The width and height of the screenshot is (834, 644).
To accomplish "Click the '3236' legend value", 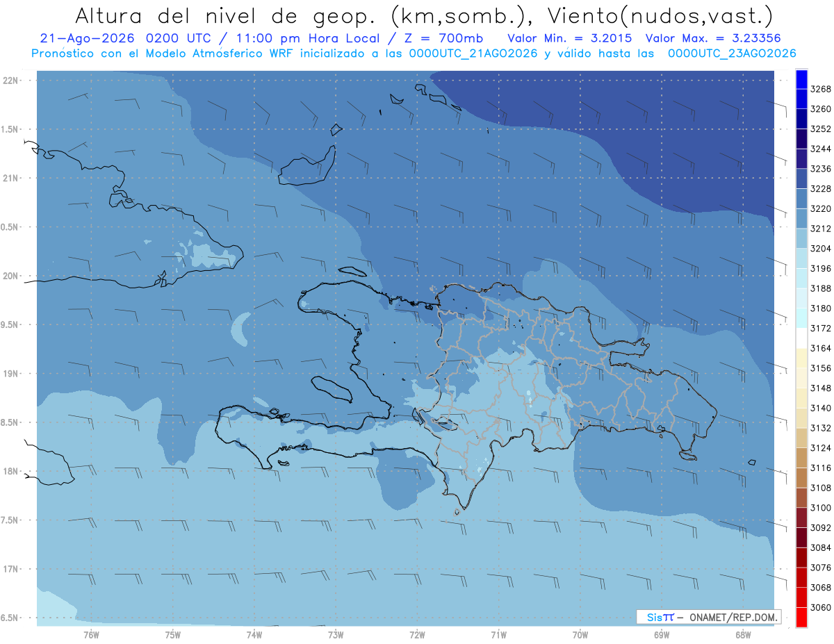I will pyautogui.click(x=821, y=170).
